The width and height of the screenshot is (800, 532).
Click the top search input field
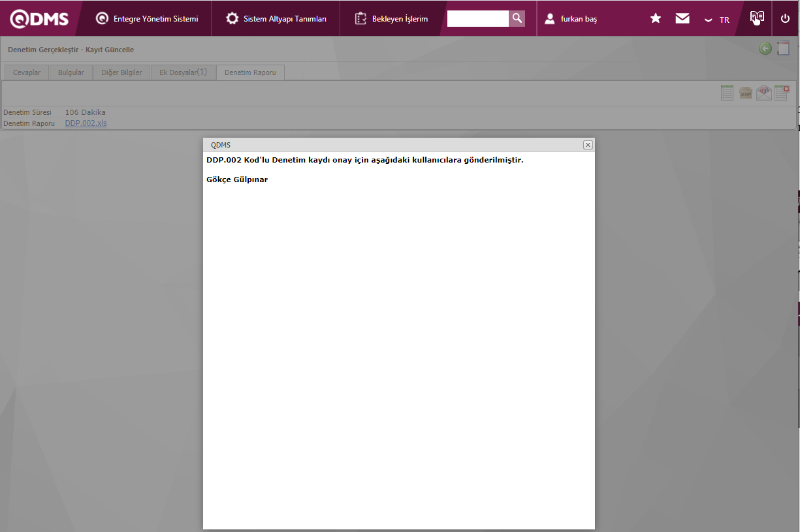477,18
